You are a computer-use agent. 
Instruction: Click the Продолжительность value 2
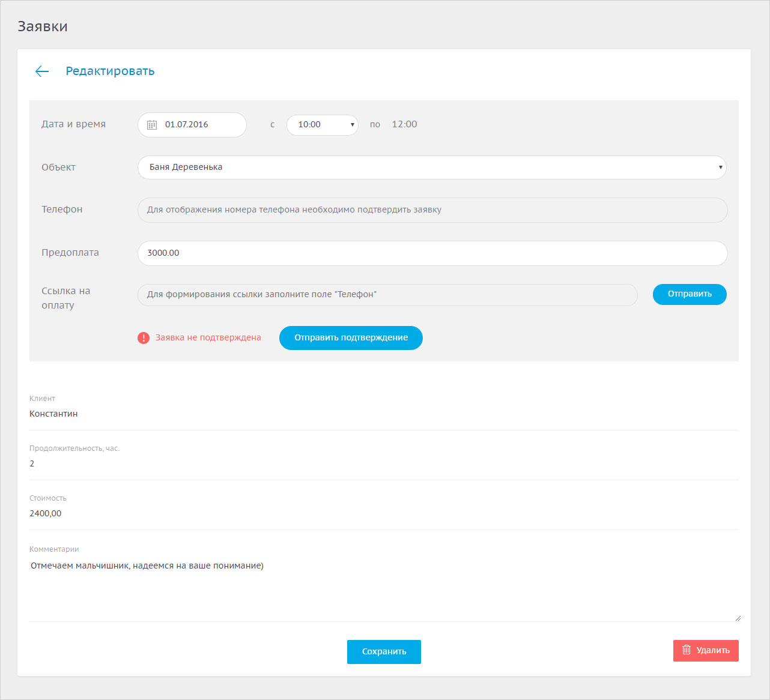[x=32, y=463]
